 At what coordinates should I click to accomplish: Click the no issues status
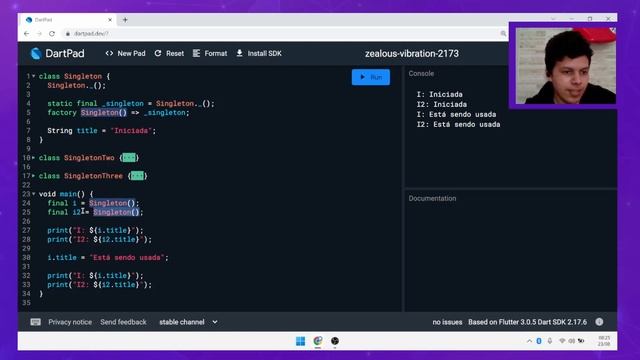click(447, 322)
